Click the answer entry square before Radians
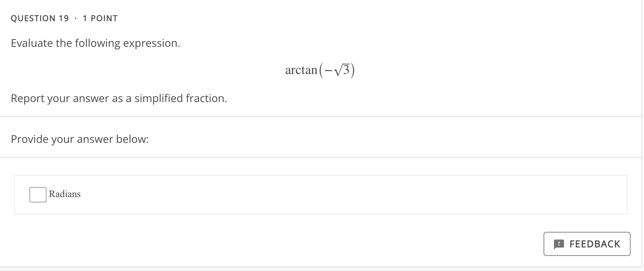The image size is (644, 271). 37,194
